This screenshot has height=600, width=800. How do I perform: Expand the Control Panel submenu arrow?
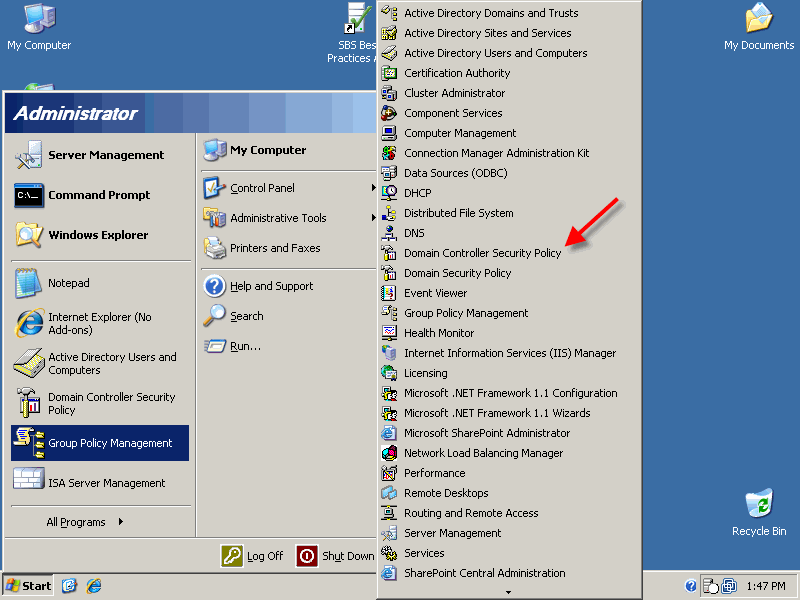pyautogui.click(x=373, y=188)
